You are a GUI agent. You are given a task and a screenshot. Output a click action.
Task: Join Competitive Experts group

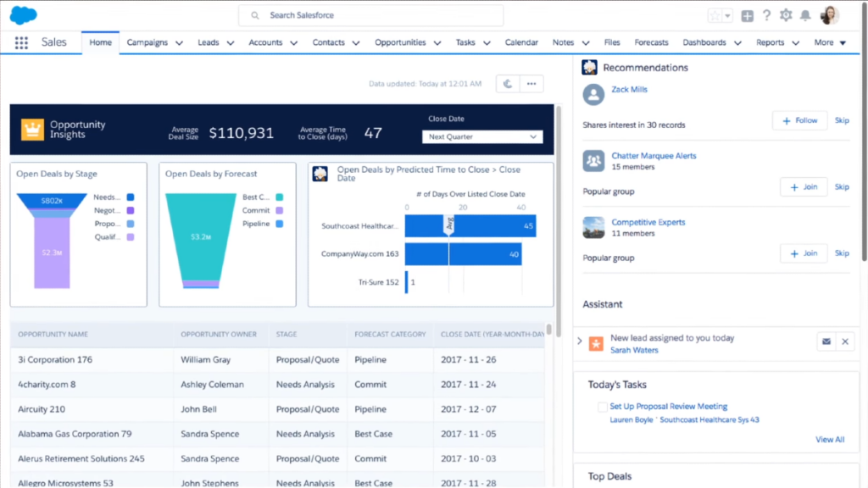click(804, 253)
